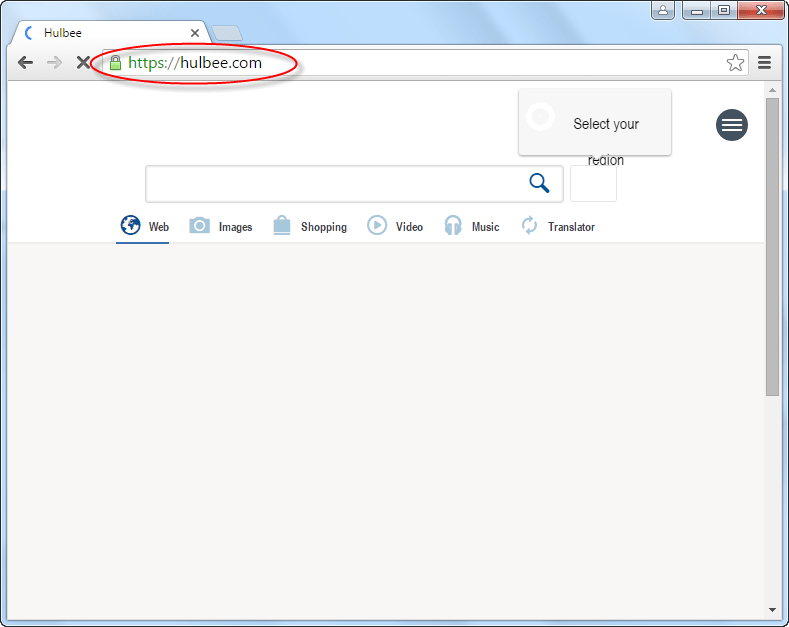Screen dimensions: 789x627
Task: Click the vertical scrollbar thumb
Action: 772,247
